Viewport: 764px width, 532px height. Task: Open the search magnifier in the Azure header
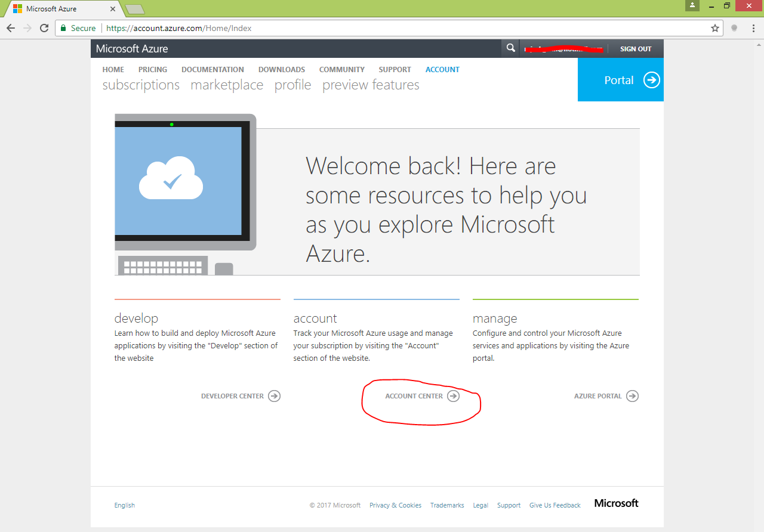pos(510,48)
